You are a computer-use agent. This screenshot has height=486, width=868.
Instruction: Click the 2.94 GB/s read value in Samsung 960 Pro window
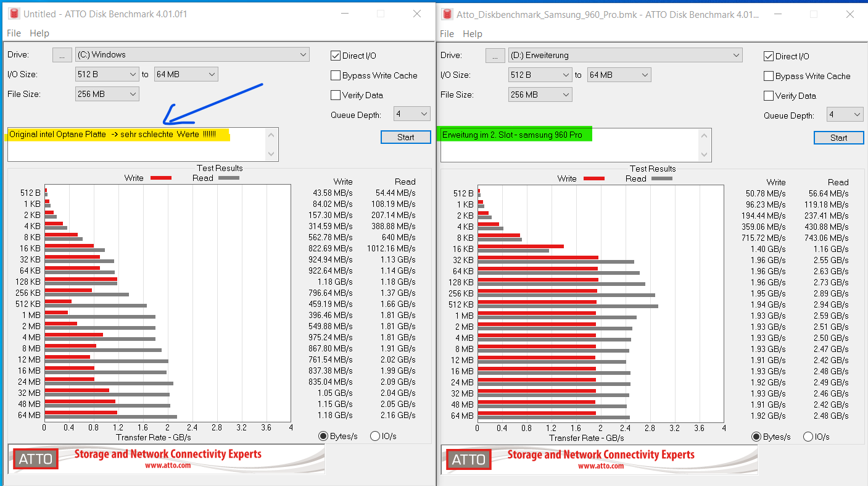coord(831,304)
